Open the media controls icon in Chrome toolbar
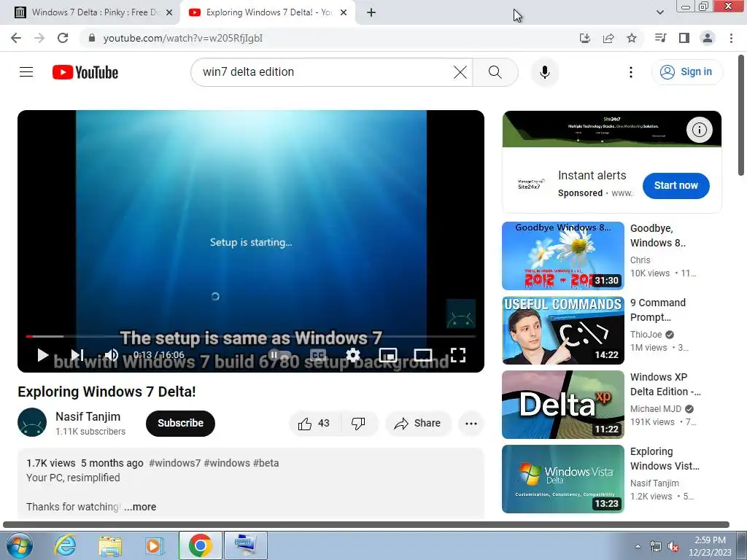This screenshot has width=747, height=560. tap(660, 38)
